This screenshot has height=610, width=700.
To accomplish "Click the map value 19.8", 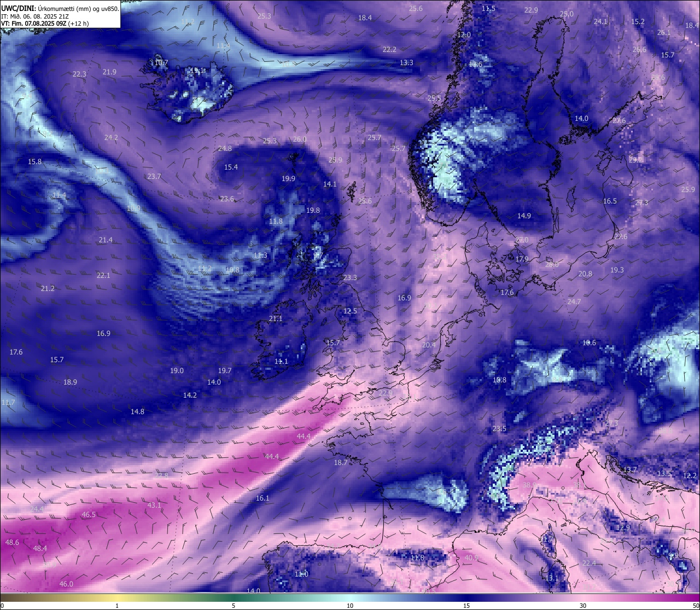I will [x=313, y=210].
